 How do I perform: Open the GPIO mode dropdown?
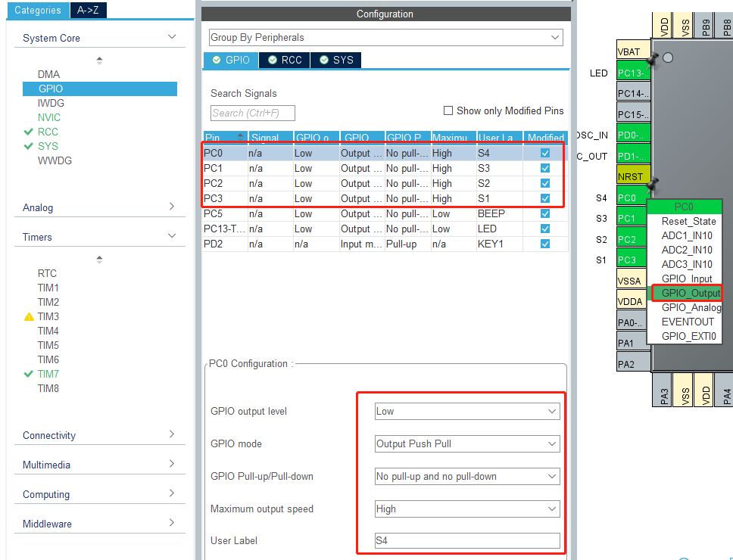click(x=467, y=443)
